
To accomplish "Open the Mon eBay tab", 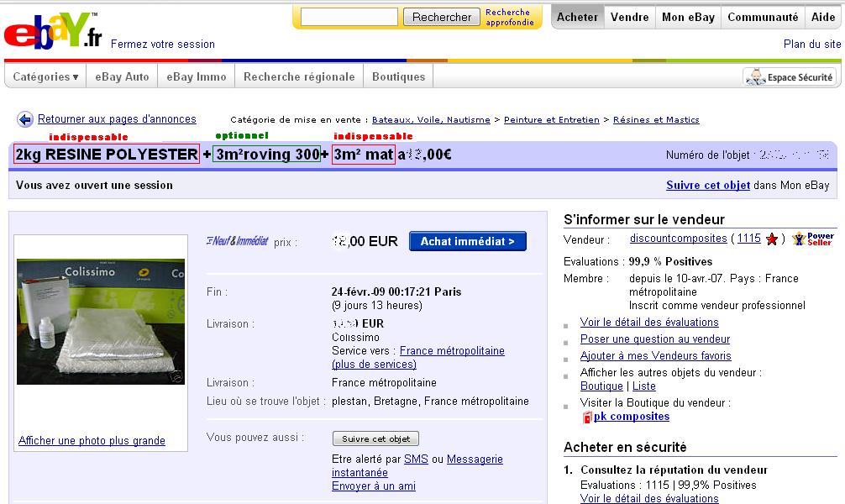I will 688,18.
